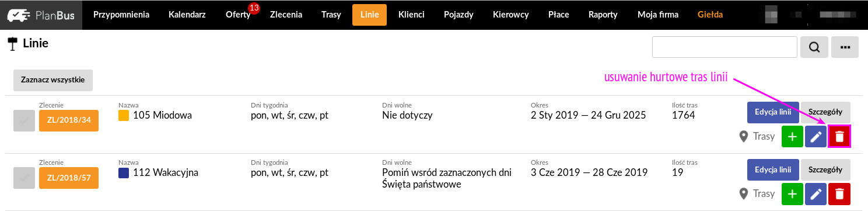
Task: Delete routes of line 105 Miodowa
Action: pos(839,136)
